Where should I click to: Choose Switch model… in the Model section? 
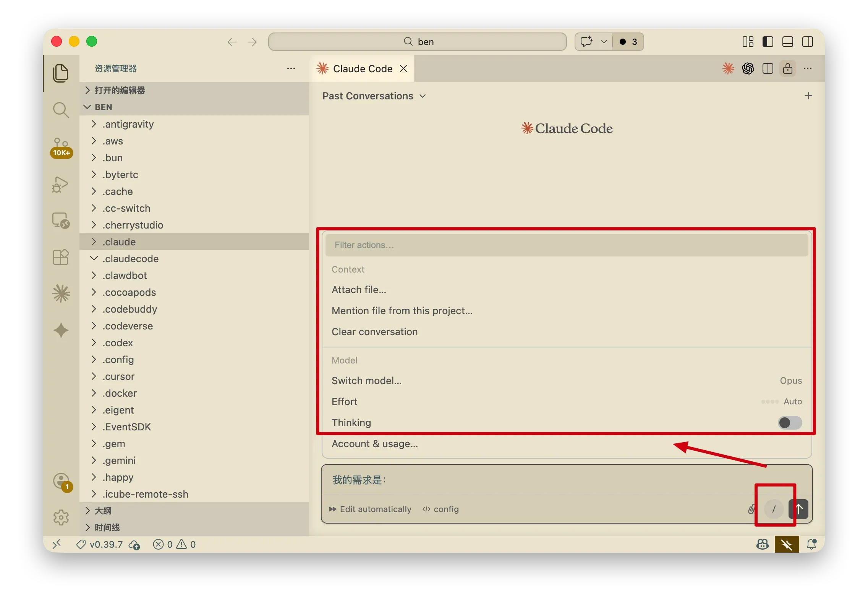pyautogui.click(x=567, y=381)
